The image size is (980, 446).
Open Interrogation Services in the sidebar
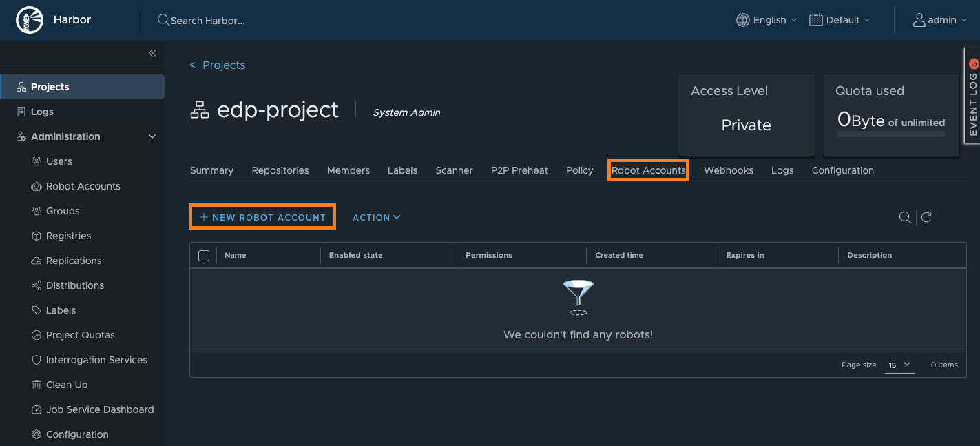click(x=96, y=360)
